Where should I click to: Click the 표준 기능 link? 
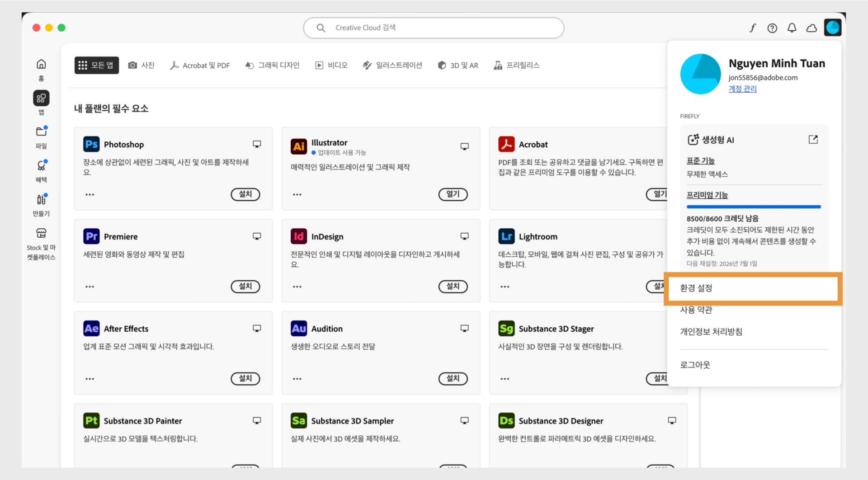[700, 161]
